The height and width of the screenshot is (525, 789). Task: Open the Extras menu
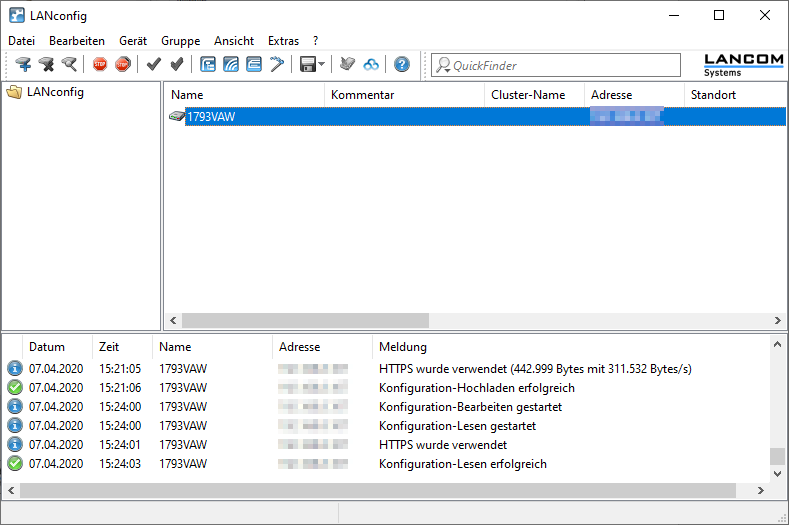[283, 41]
